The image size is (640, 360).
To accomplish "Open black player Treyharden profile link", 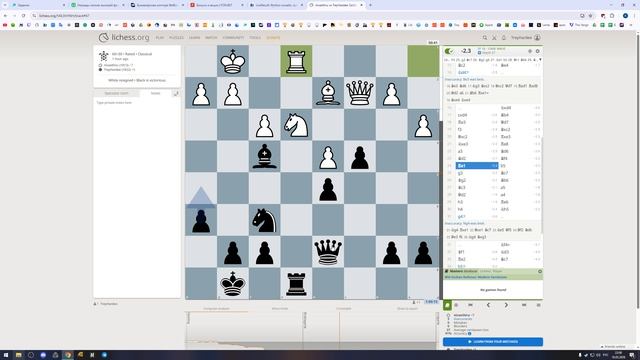I will [x=119, y=70].
